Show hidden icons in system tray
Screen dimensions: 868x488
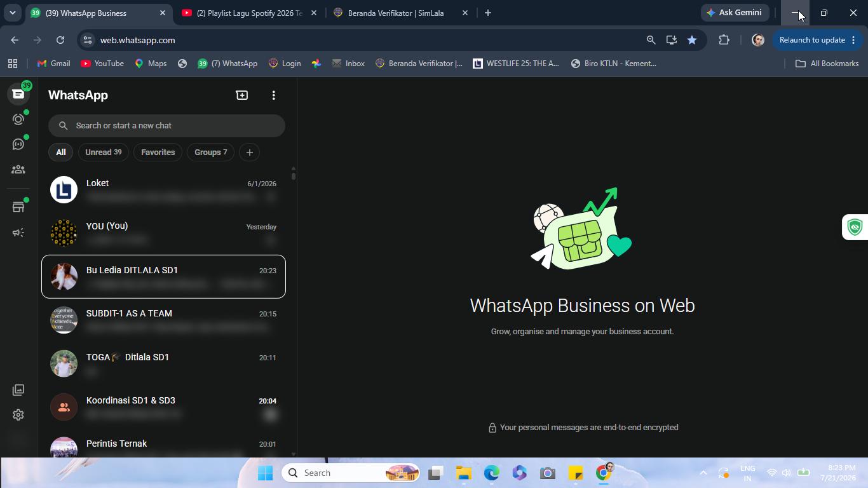click(703, 473)
